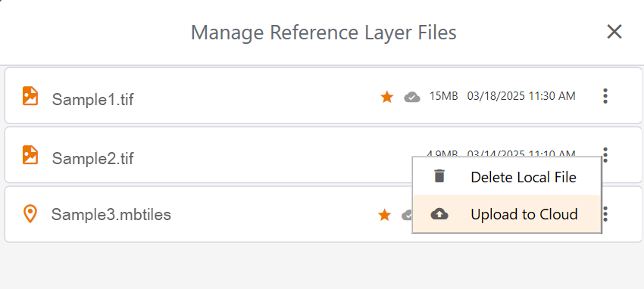Close the Manage Reference Layer Files dialog
This screenshot has width=644, height=289.
[614, 32]
